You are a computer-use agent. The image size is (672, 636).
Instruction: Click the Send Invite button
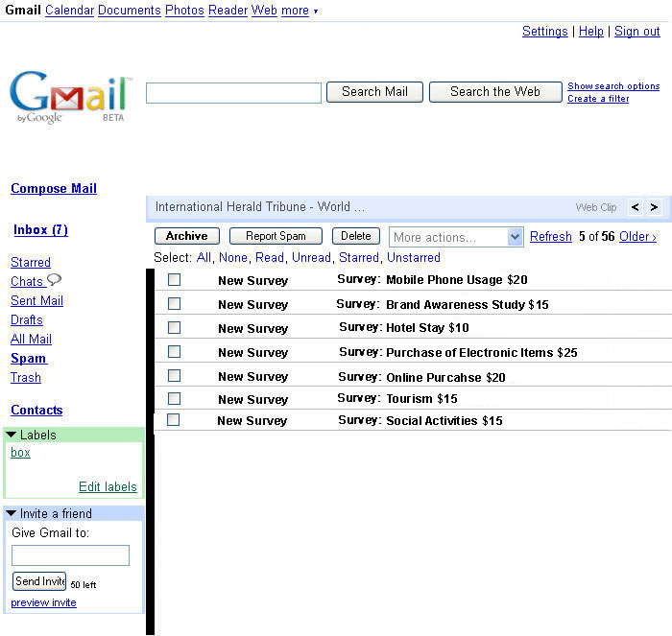tap(39, 581)
